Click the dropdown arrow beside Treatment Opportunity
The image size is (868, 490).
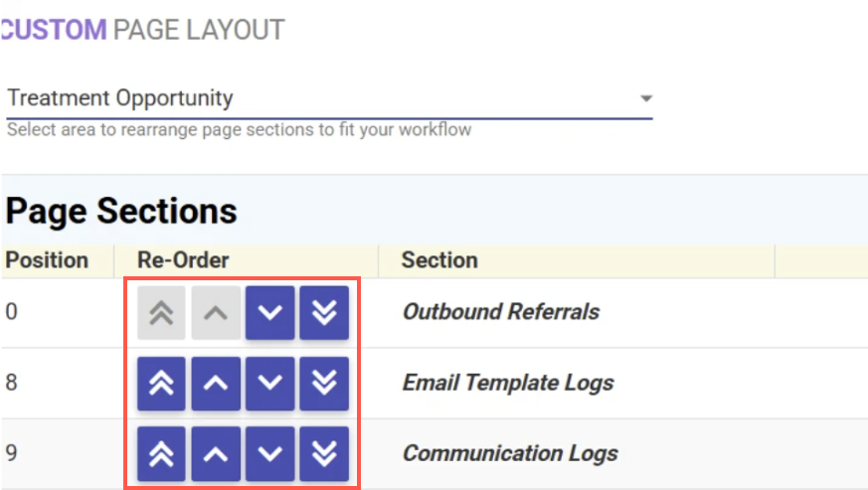646,98
